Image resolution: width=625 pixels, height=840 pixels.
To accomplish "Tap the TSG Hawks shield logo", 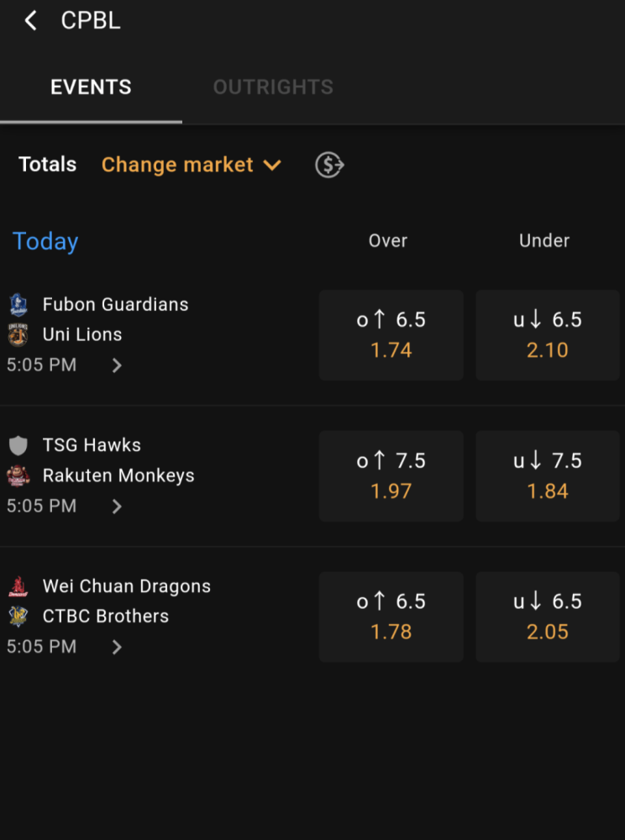I will click(18, 445).
